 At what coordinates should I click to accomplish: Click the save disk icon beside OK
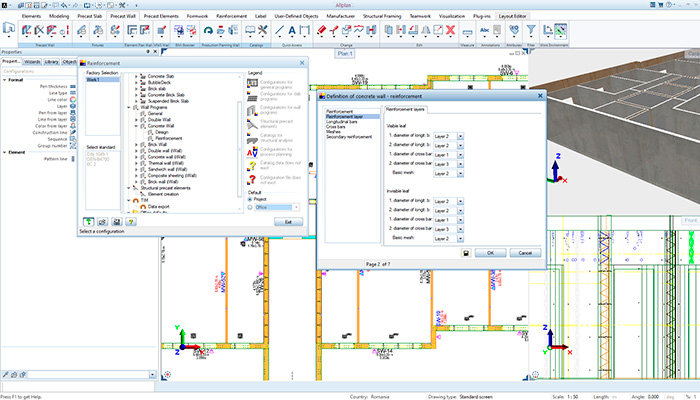pos(467,254)
